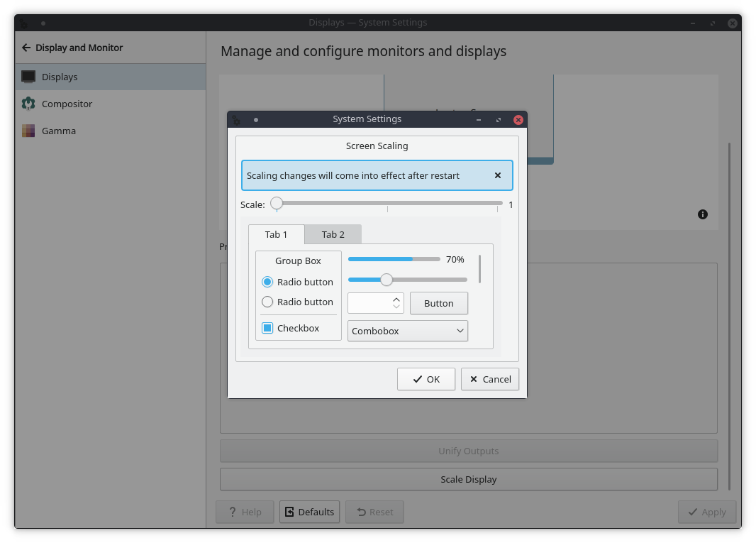Viewport: 756px width, 543px height.
Task: Open Compositor settings page
Action: click(111, 104)
